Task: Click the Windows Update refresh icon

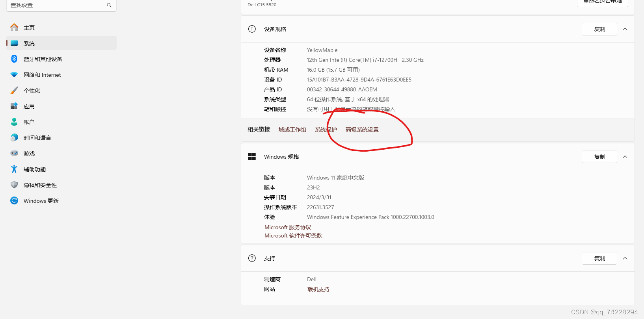Action: tap(14, 200)
